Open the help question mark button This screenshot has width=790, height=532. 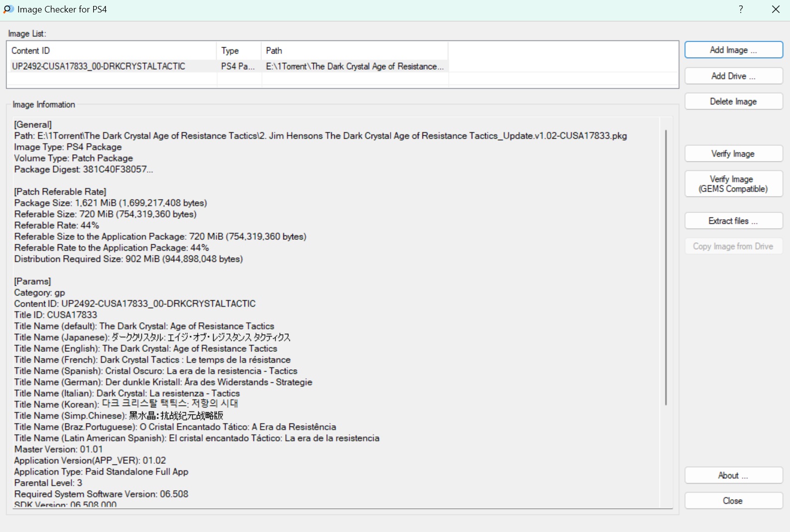pyautogui.click(x=741, y=9)
